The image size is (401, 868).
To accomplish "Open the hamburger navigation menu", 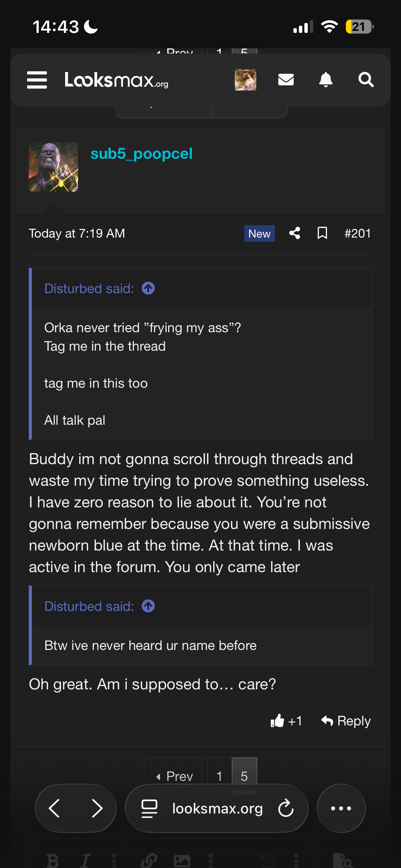I will click(37, 80).
